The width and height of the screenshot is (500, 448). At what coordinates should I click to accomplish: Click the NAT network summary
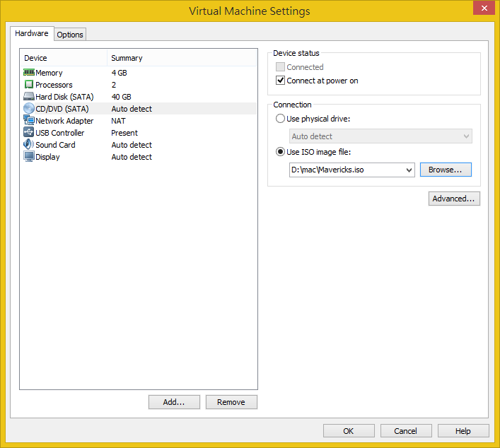pos(118,121)
